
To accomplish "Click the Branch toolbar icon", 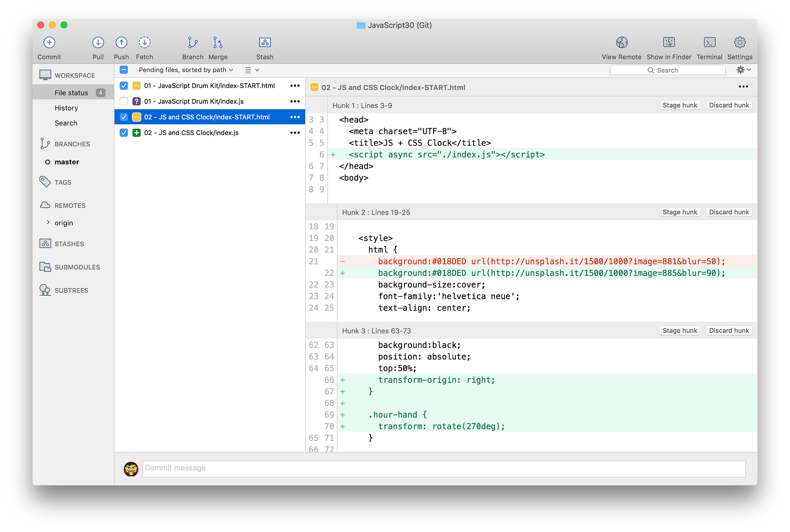I will click(x=192, y=42).
